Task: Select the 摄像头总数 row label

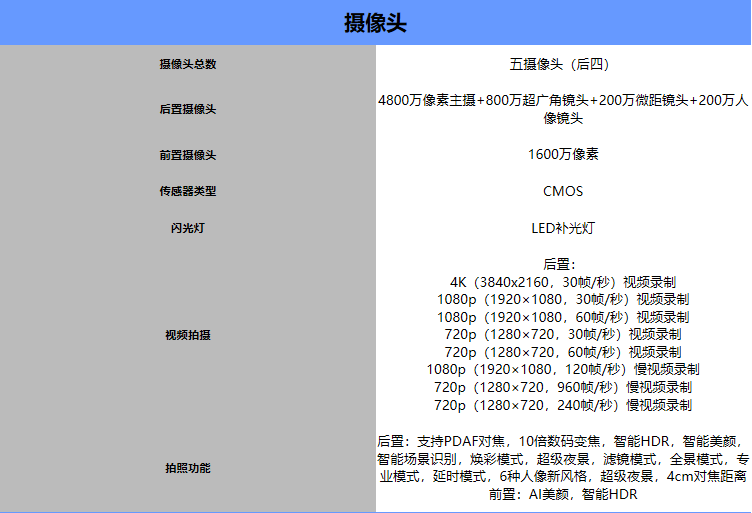Action: [x=188, y=64]
